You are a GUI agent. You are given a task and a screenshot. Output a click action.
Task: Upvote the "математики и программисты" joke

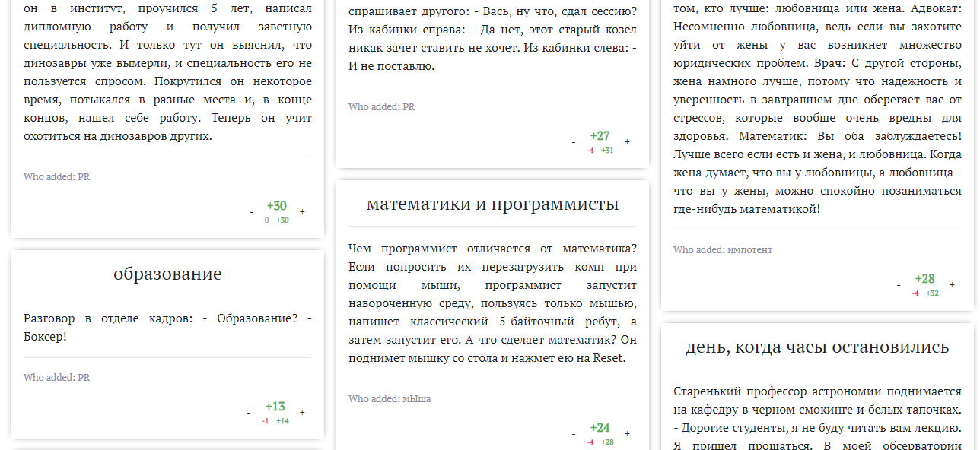point(627,434)
